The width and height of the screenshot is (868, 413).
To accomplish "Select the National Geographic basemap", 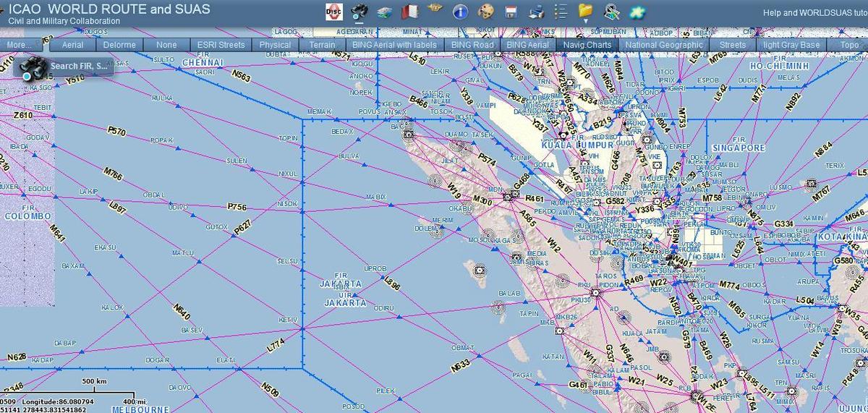I will pos(663,45).
